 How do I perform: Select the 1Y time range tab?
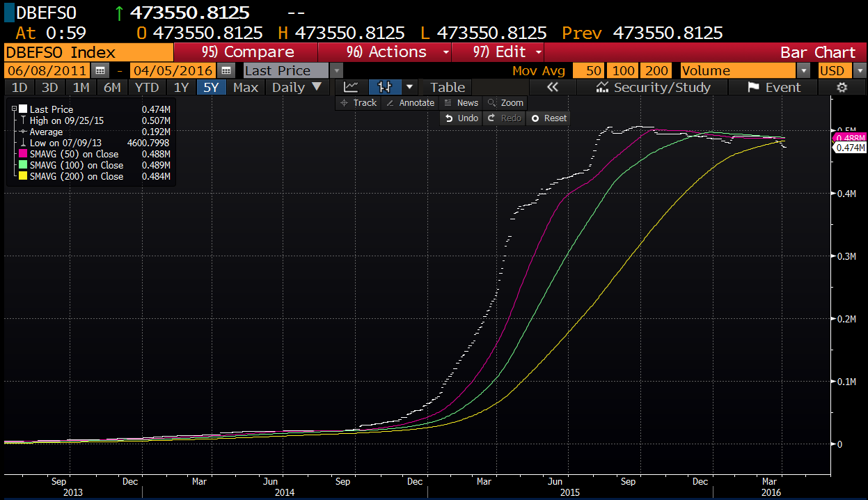click(181, 87)
